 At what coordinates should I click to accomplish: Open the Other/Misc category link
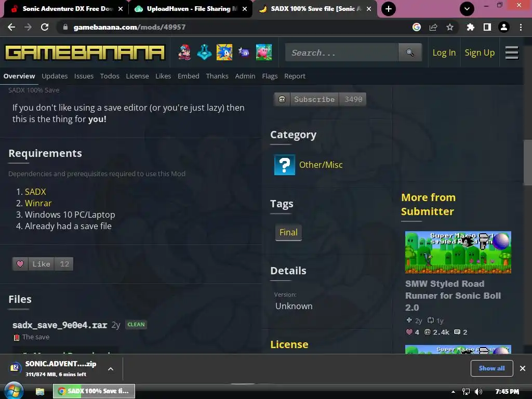click(321, 165)
